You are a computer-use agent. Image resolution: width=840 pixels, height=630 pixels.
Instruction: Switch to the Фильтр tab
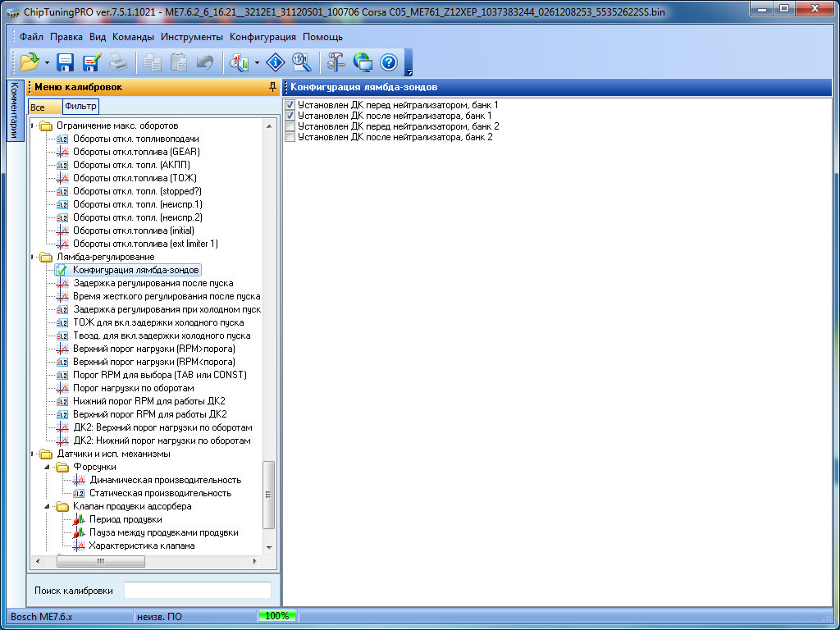click(80, 106)
